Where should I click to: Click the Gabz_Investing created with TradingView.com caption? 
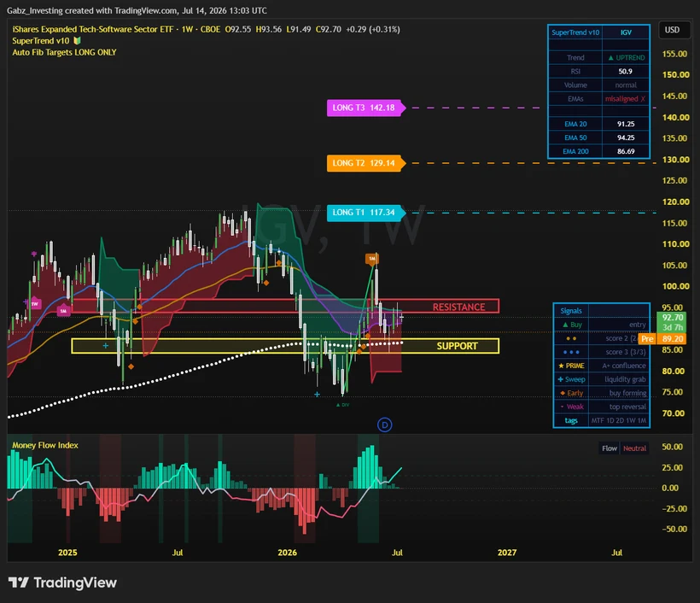[137, 10]
